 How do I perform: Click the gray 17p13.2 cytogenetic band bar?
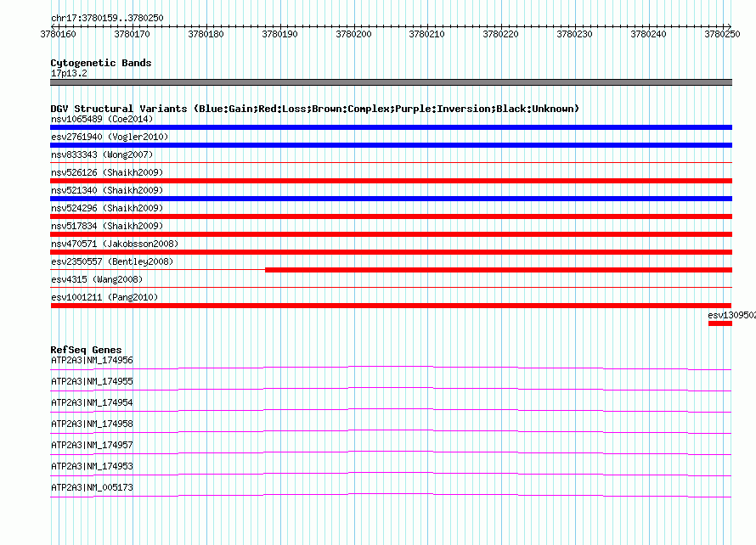(391, 82)
